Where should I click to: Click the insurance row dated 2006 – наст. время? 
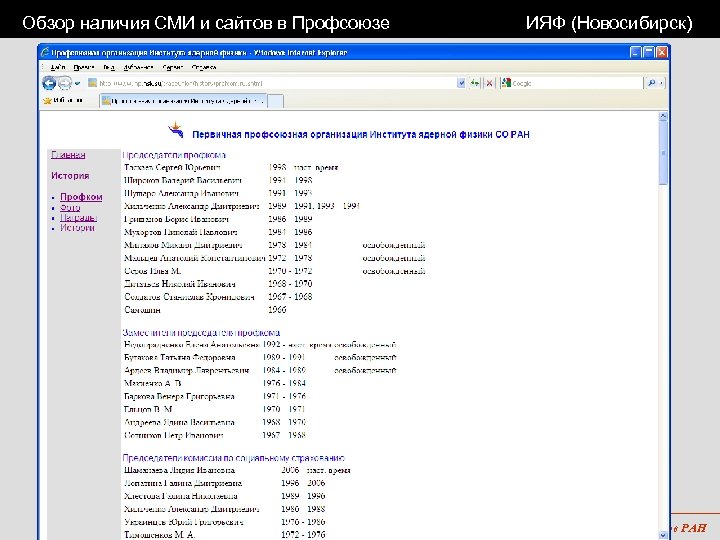(x=237, y=470)
